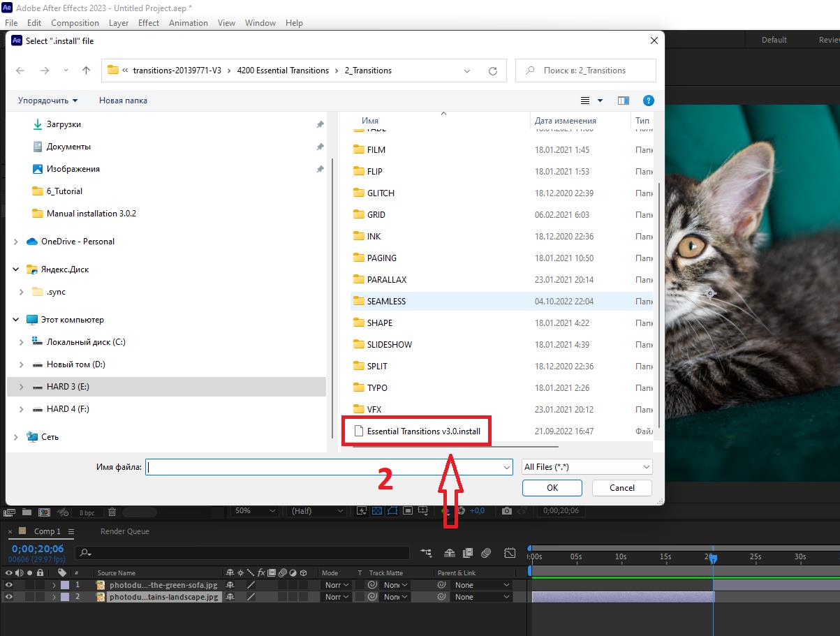The width and height of the screenshot is (840, 636).
Task: Click the Имя файла text field
Action: tap(330, 467)
